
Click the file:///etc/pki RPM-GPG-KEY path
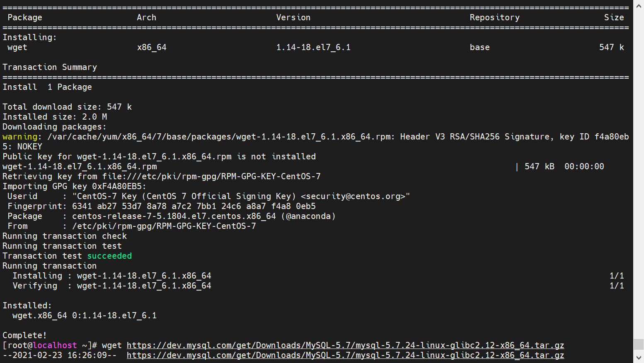pos(211,176)
